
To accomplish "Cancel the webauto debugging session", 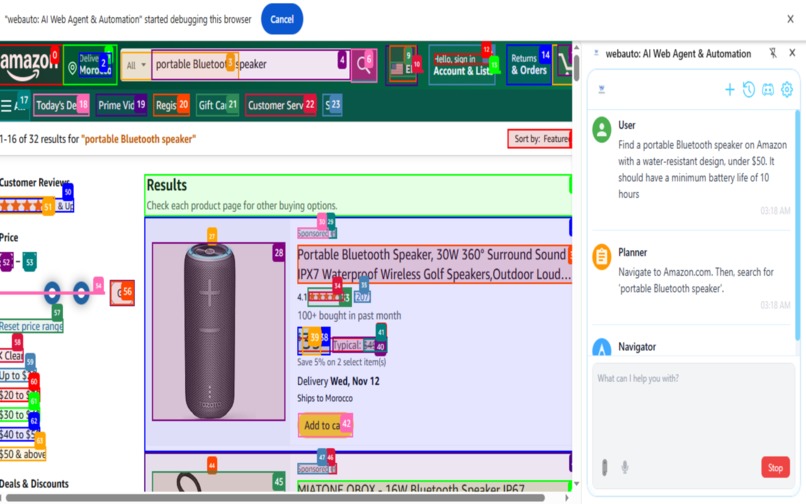I will 282,19.
